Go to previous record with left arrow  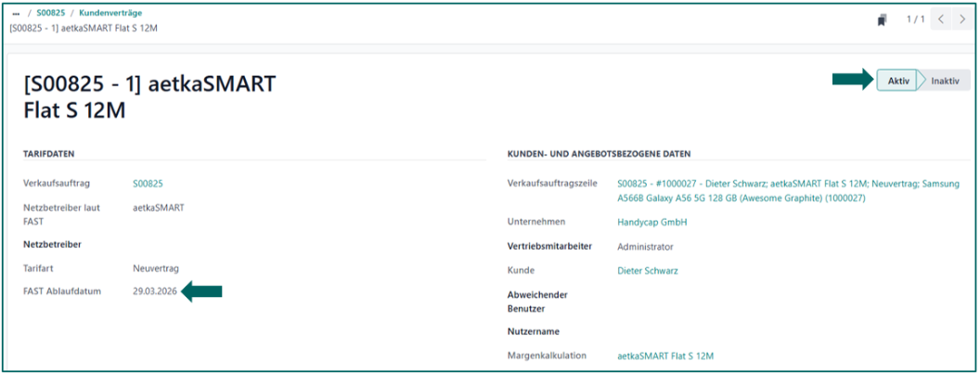coord(942,19)
